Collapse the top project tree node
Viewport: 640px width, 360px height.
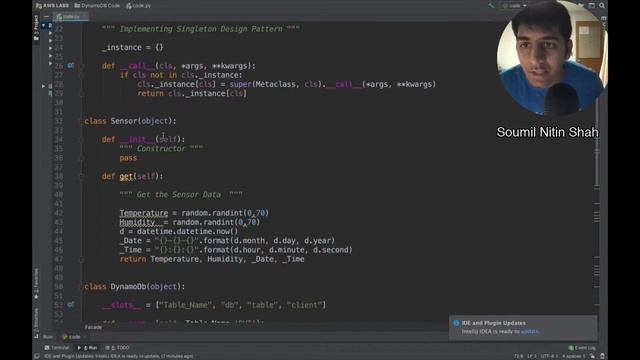coord(44,25)
